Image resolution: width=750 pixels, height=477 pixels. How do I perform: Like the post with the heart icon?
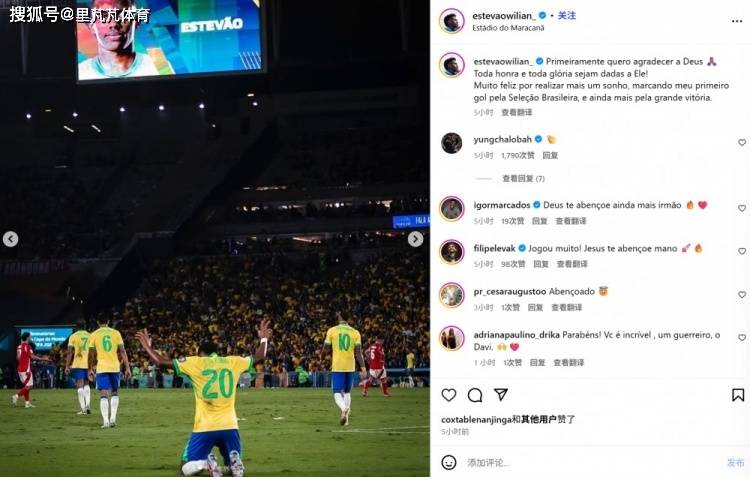[x=449, y=395]
